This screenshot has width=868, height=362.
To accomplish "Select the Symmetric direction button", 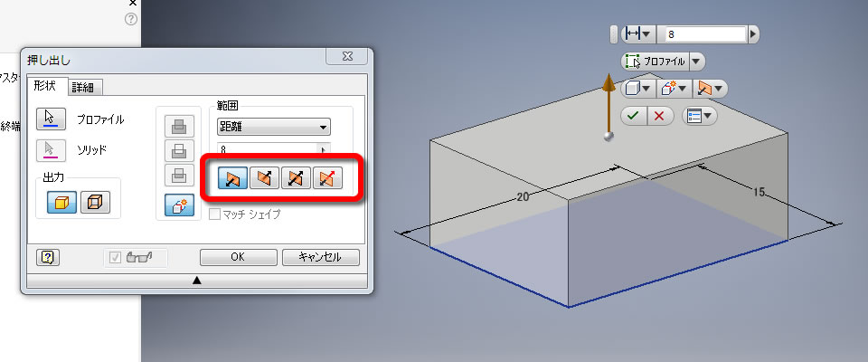I will coord(296,178).
